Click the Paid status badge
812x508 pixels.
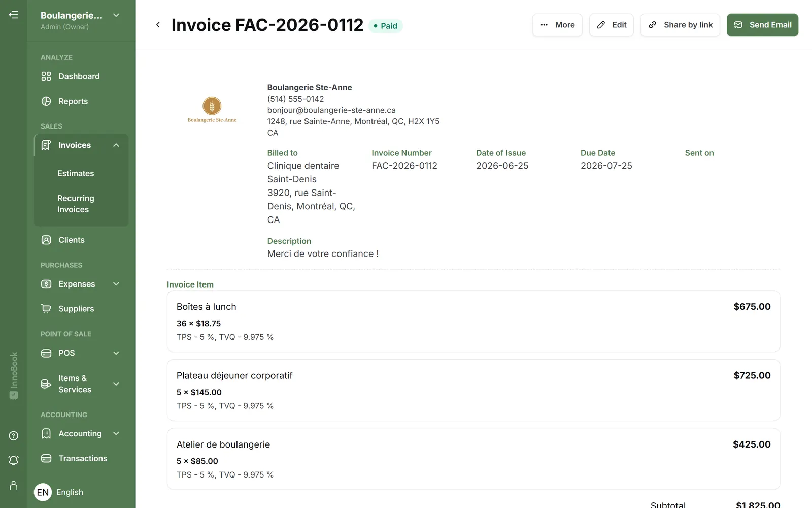tap(385, 26)
